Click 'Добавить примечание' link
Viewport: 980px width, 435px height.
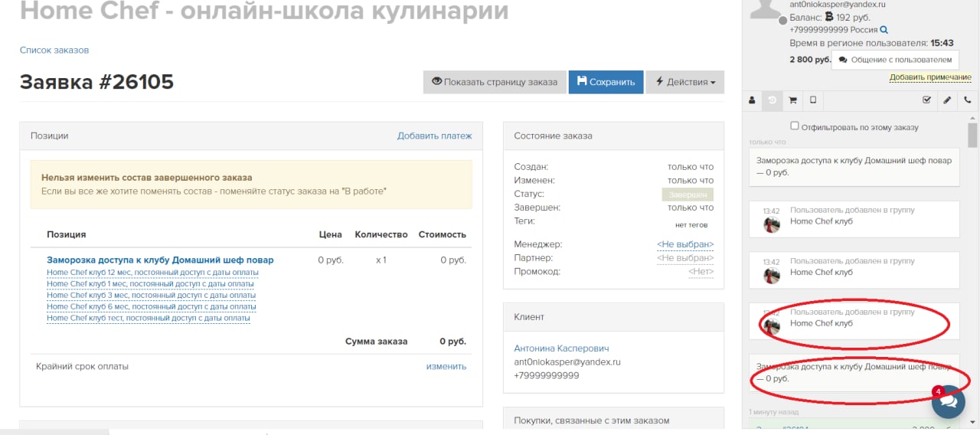coord(930,77)
